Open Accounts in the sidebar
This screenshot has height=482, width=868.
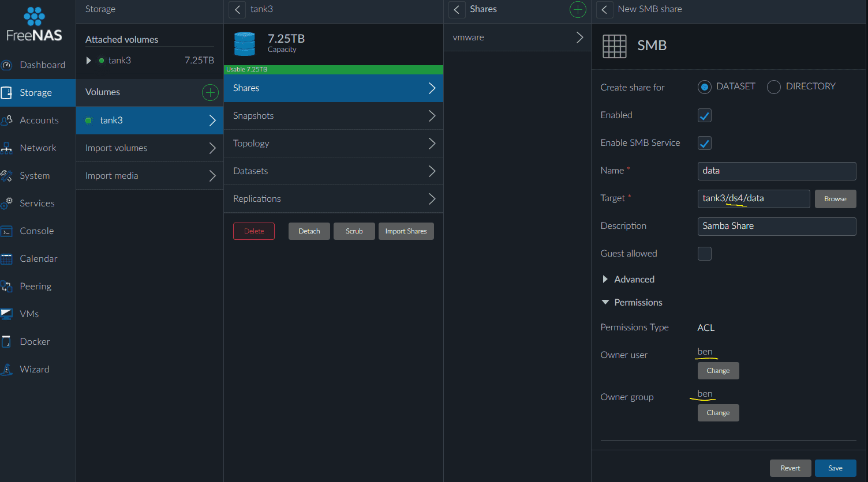[38, 120]
